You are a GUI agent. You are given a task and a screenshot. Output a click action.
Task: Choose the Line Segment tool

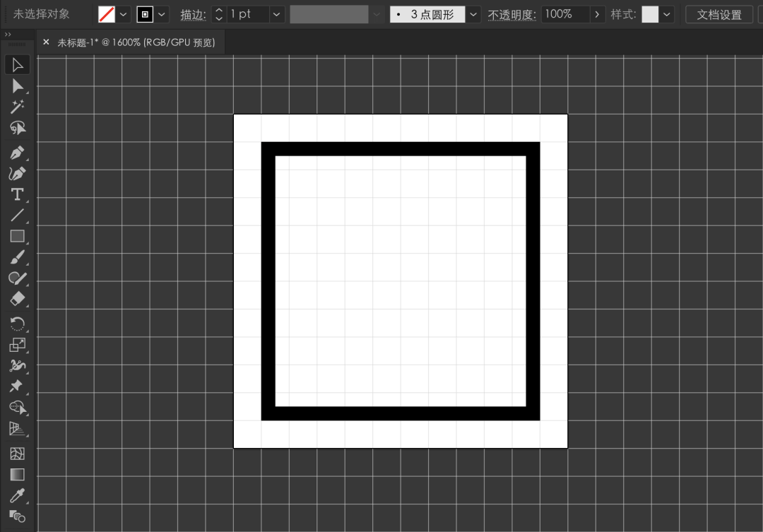pos(18,215)
